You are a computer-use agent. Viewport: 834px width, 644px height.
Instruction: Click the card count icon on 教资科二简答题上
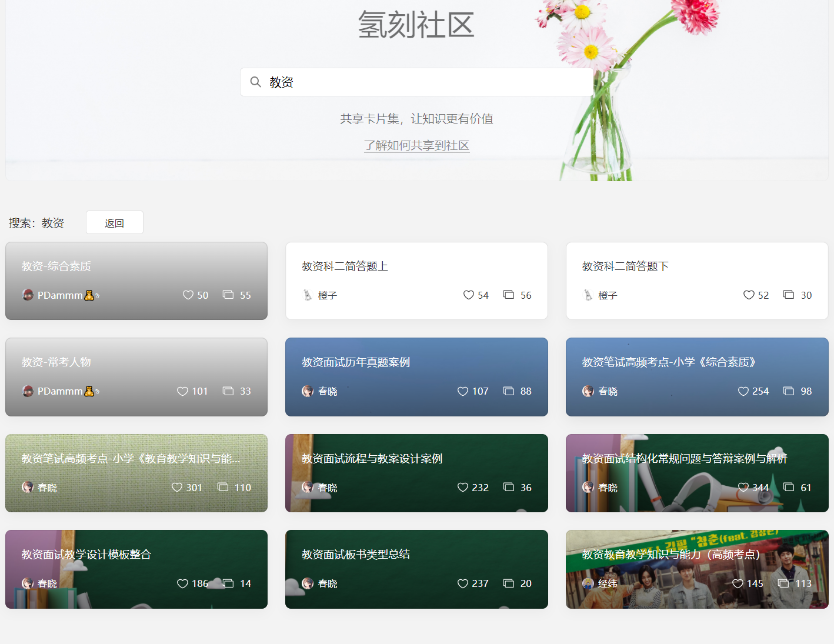point(509,295)
